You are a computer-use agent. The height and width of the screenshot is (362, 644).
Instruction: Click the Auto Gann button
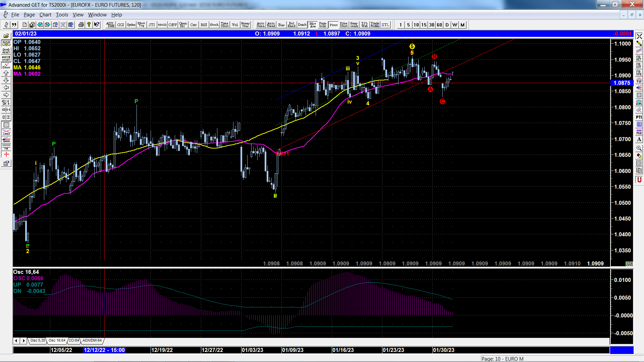(x=261, y=25)
